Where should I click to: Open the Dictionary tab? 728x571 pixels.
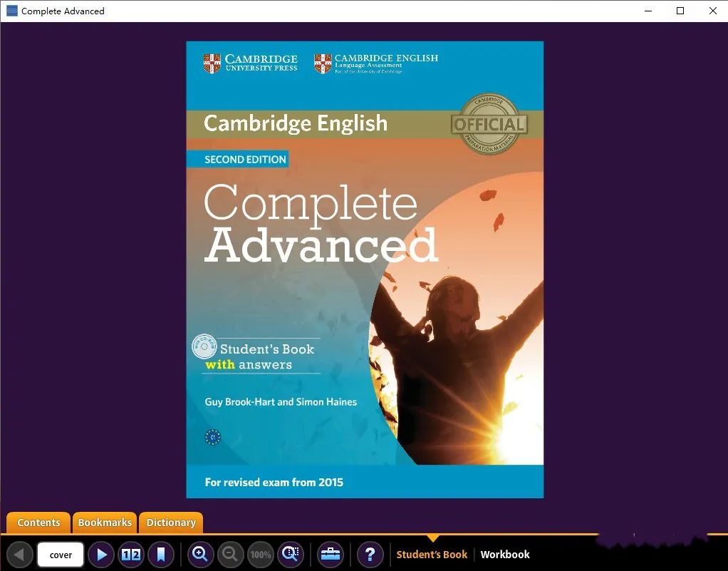171,523
